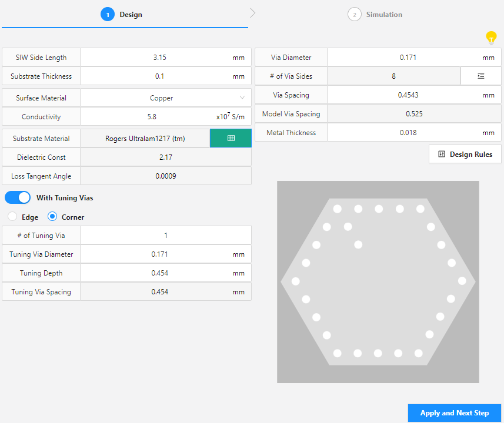Viewport: 504px width, 423px height.
Task: Click the step 1 Design circle icon
Action: tap(108, 14)
